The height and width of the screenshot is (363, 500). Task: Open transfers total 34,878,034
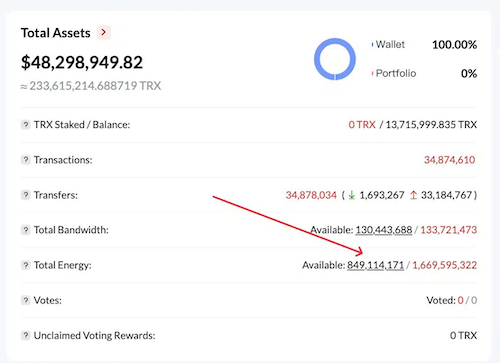point(311,195)
